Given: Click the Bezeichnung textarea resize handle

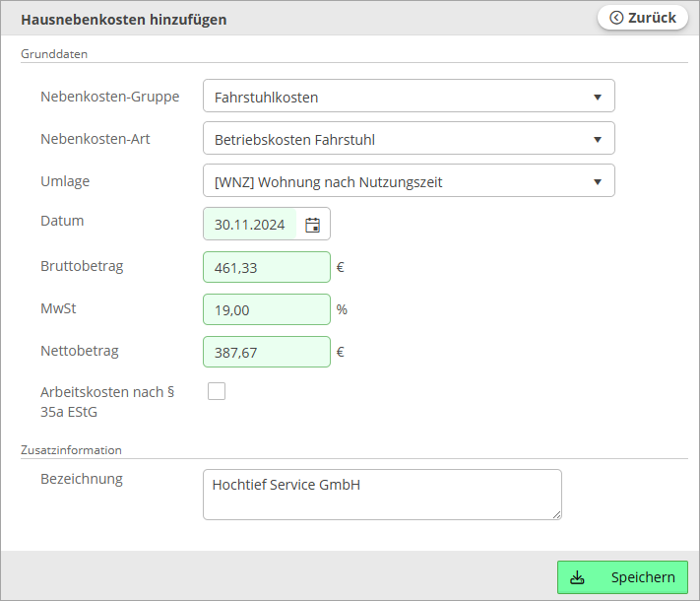Looking at the screenshot, I should pos(556,515).
